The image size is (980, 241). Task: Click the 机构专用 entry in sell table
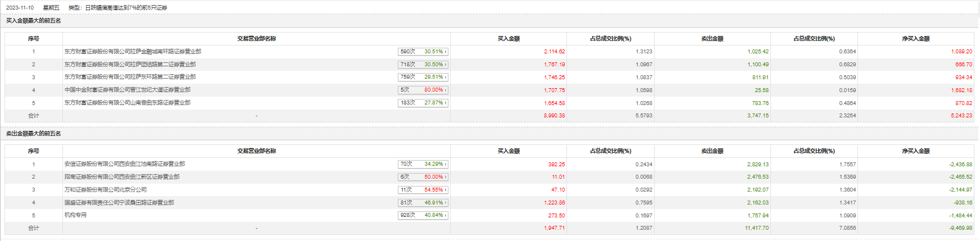point(75,215)
